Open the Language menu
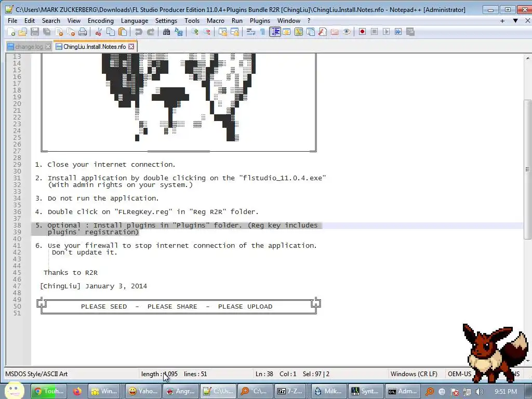The height and width of the screenshot is (399, 532). (135, 21)
